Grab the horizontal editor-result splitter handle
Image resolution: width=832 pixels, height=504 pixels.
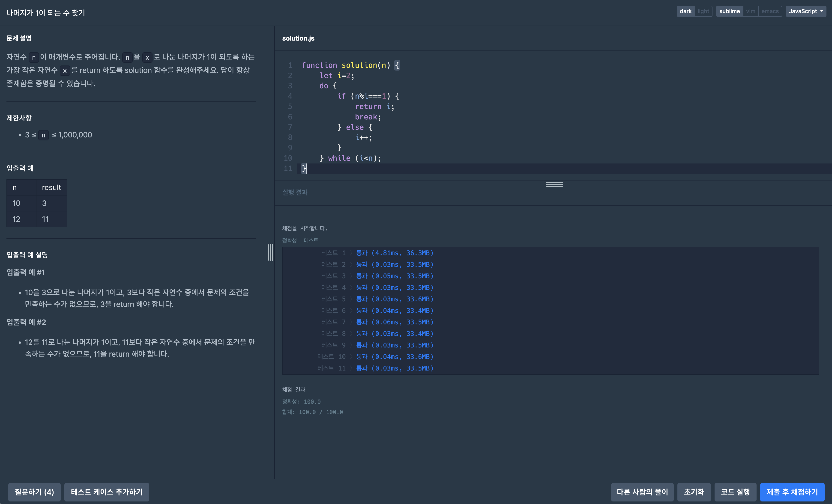(554, 184)
